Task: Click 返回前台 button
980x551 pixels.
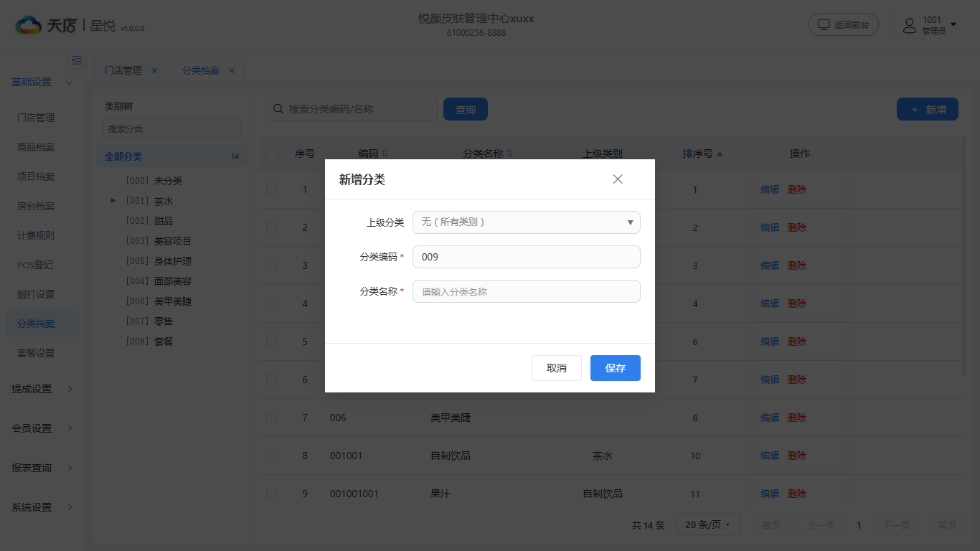Action: pyautogui.click(x=844, y=24)
